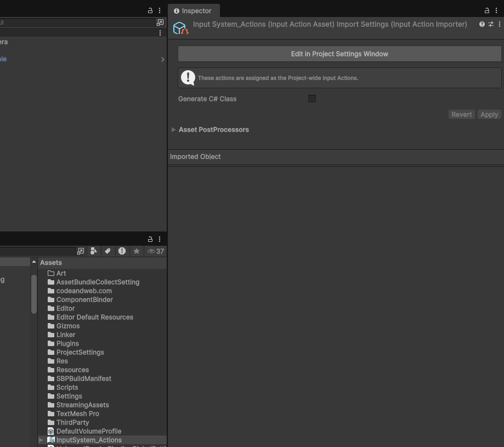Select the codeandweb.com folder
504x447 pixels.
tap(102, 291)
